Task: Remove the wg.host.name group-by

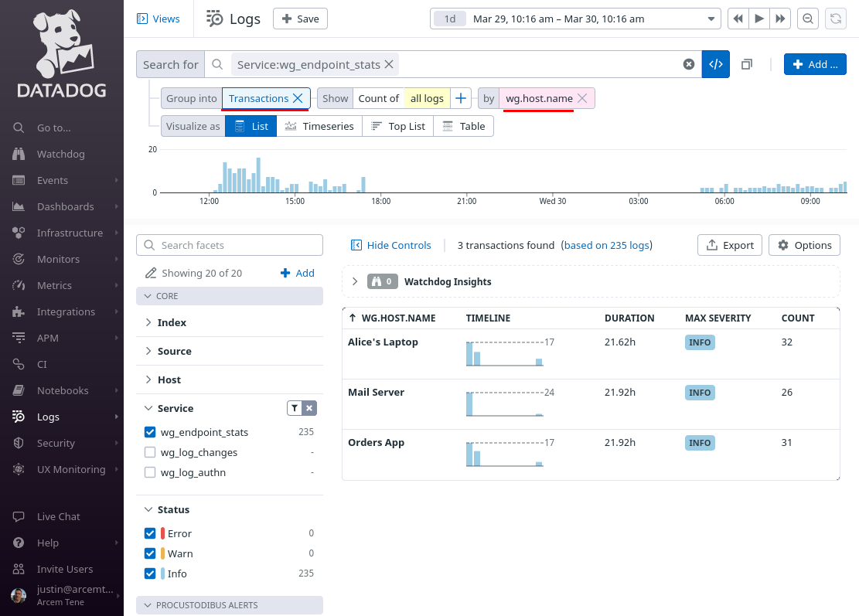Action: point(582,98)
